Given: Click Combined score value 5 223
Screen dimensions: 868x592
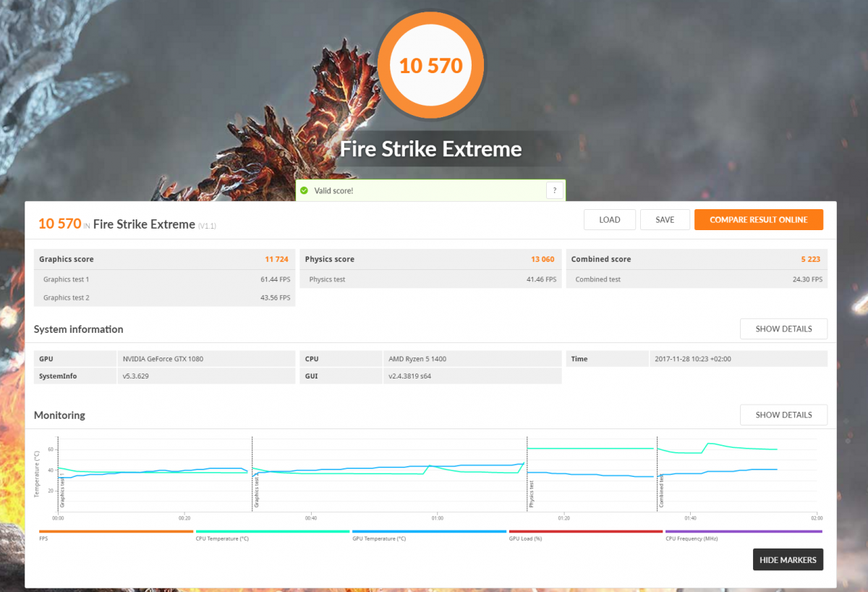Looking at the screenshot, I should (x=811, y=259).
